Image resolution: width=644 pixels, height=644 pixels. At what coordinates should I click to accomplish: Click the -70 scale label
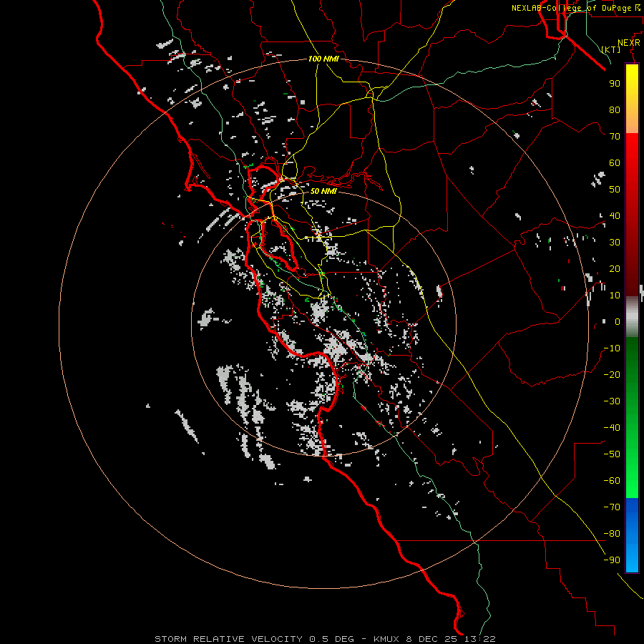[x=612, y=507]
